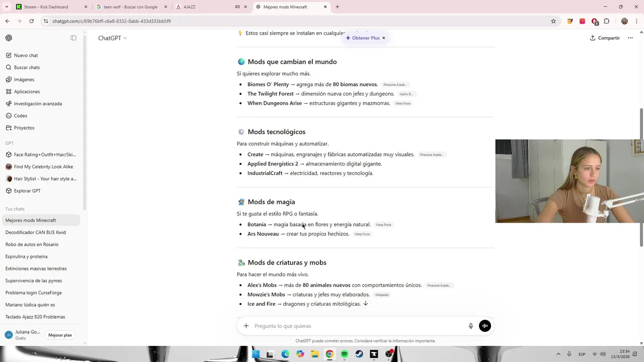Open the Pinecone Acade source chip for Biomes O' Plenty
The width and height of the screenshot is (644, 362).
tap(394, 84)
